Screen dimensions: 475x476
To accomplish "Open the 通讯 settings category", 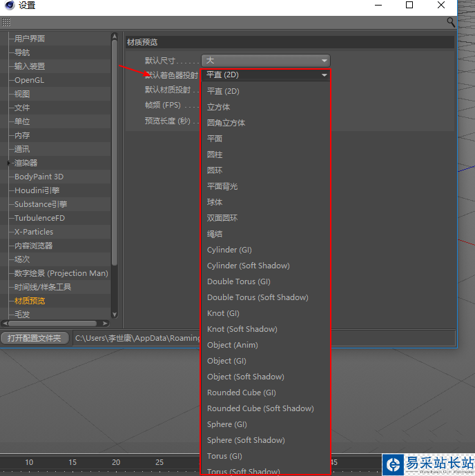I will 22,149.
